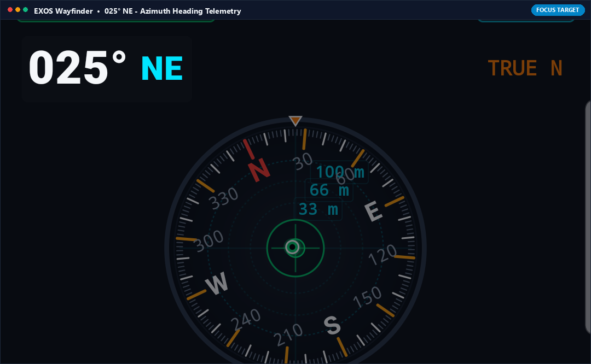
Task: Click the 300 degree mark on compass
Action: [x=209, y=241]
